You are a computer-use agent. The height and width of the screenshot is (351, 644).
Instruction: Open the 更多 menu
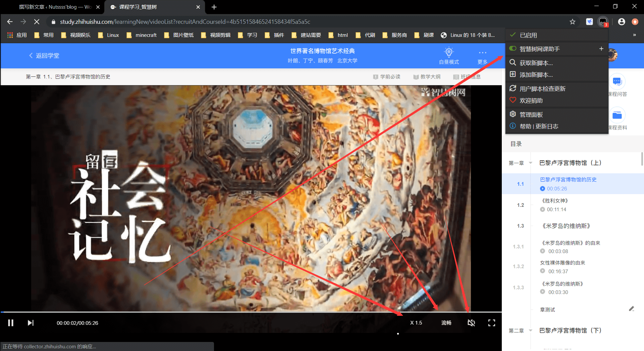[x=482, y=58]
